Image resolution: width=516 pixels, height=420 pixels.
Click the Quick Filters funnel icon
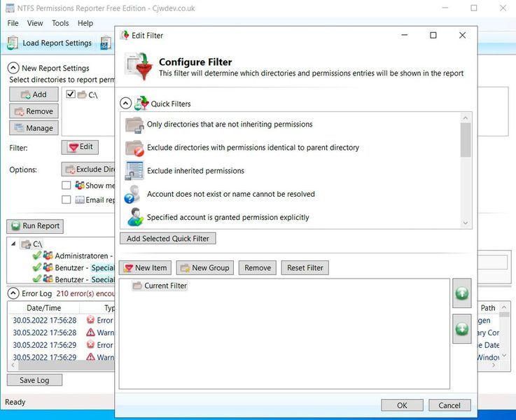141,104
